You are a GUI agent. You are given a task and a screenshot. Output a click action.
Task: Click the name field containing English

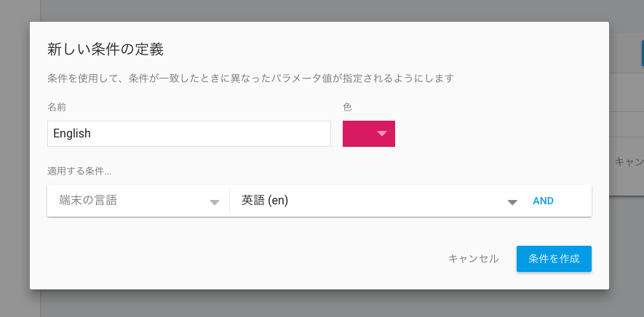pyautogui.click(x=189, y=134)
